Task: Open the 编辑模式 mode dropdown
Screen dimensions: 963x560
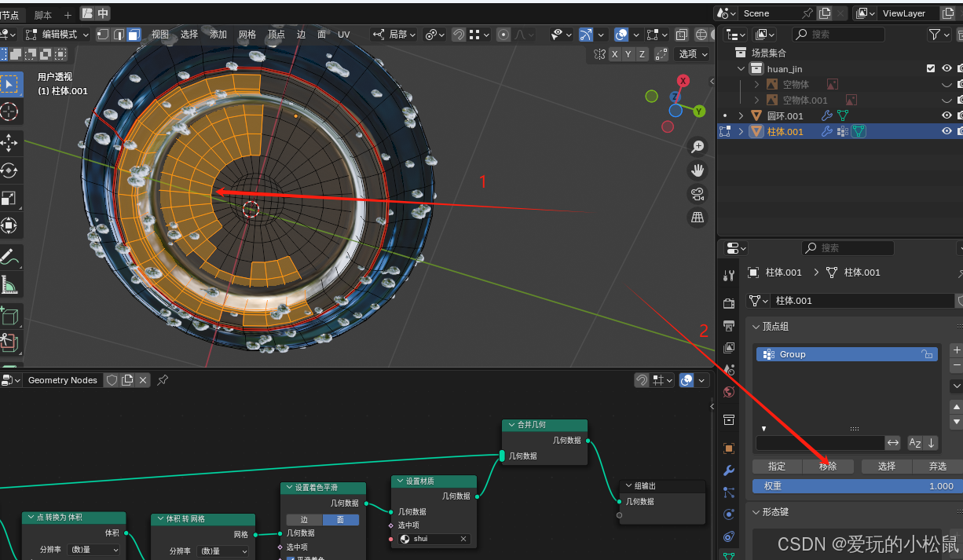Action: click(57, 35)
